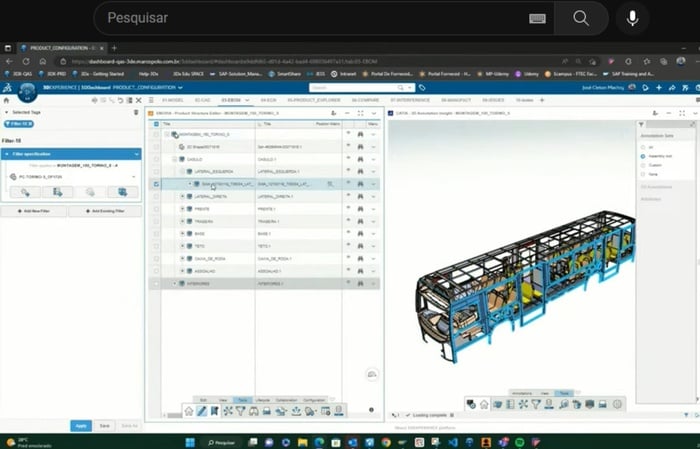This screenshot has width=700, height=449.
Task: Click the Microsoft Edge icon in taskbar
Action: point(319,442)
